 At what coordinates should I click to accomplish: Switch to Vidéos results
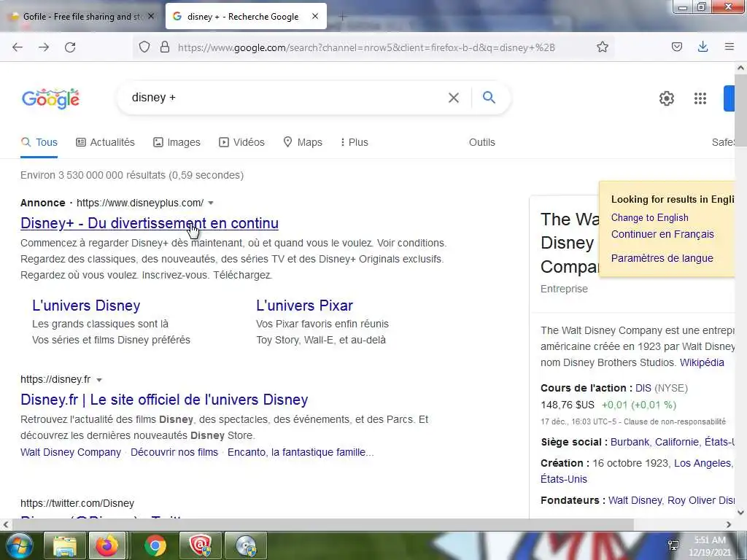click(x=241, y=142)
